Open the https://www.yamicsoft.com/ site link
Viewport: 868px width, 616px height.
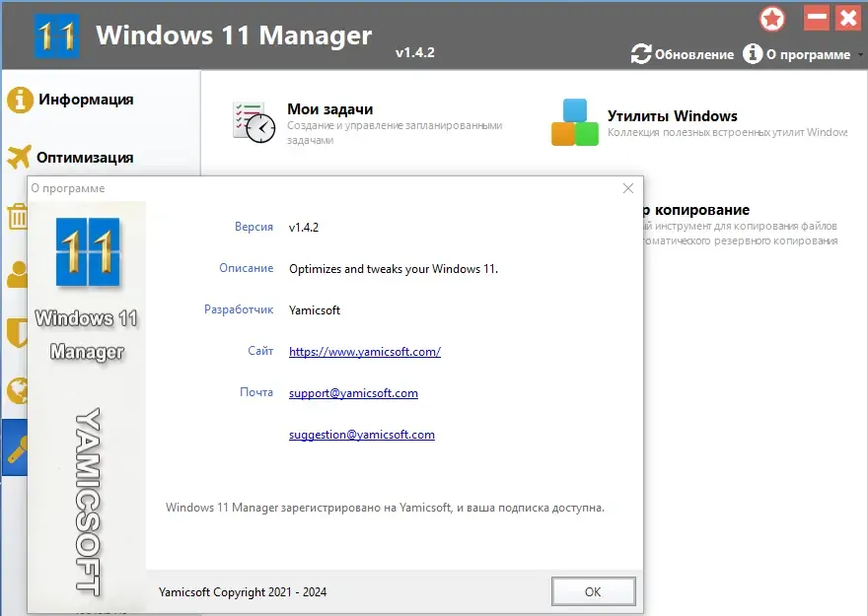click(x=365, y=352)
